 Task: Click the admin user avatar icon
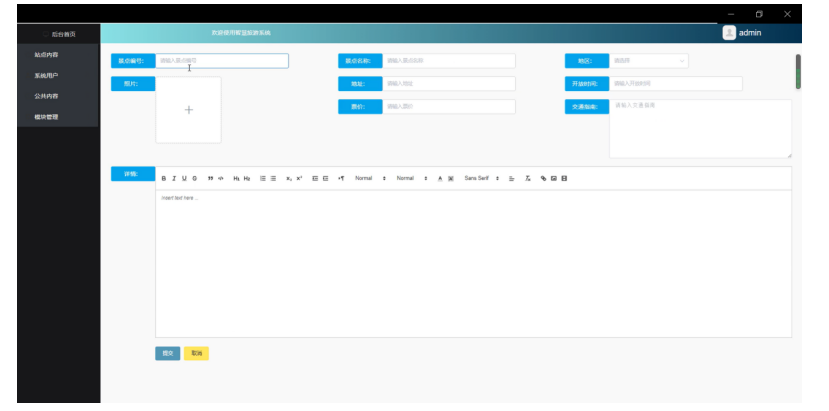729,33
